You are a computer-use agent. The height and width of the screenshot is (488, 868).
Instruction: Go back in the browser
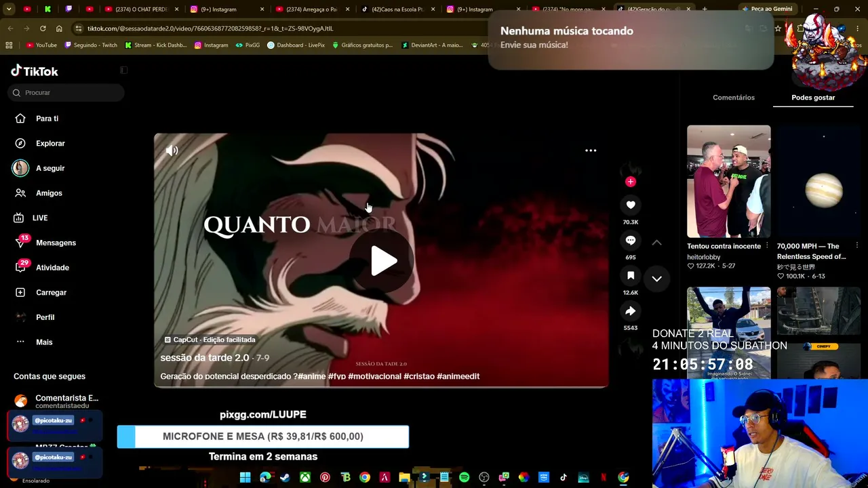(10, 28)
